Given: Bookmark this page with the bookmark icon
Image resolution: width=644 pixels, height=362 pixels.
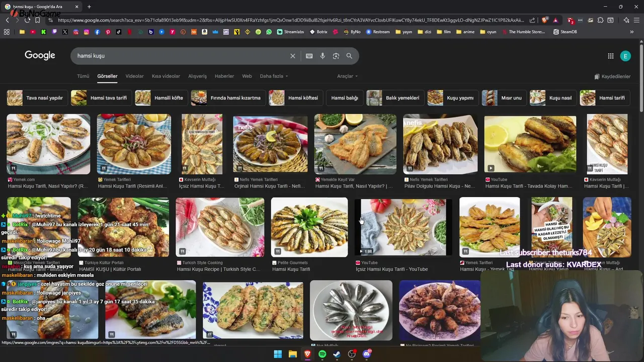Looking at the screenshot, I should click(37, 20).
